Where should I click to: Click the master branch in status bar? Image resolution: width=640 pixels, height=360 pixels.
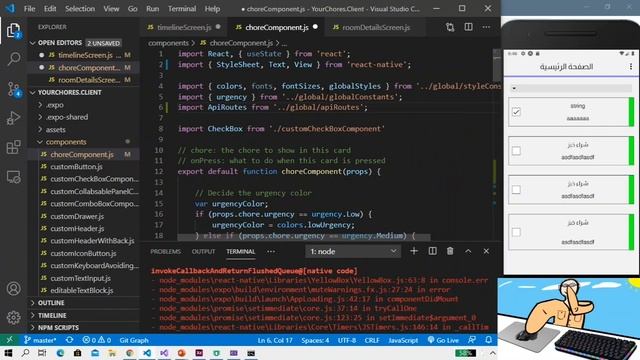[40, 340]
